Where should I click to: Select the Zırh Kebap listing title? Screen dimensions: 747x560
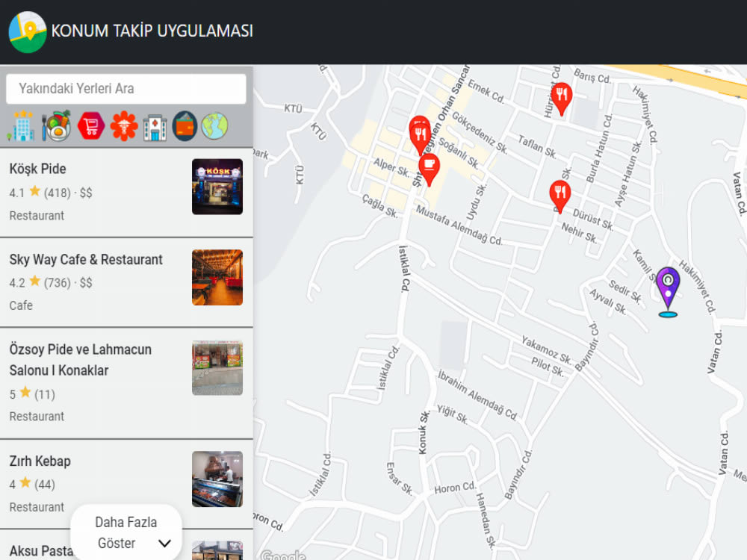point(40,461)
